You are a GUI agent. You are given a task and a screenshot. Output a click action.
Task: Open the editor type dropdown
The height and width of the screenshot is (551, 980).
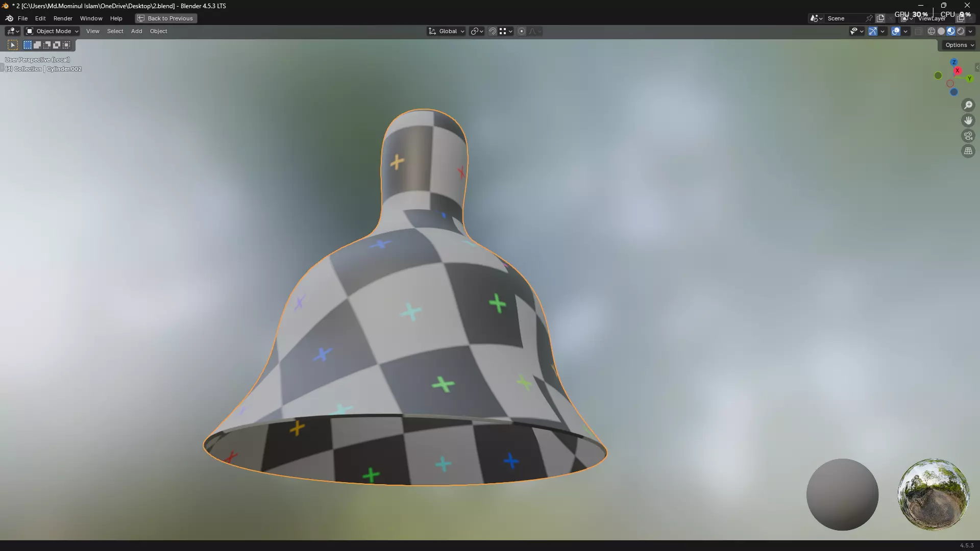(x=13, y=31)
